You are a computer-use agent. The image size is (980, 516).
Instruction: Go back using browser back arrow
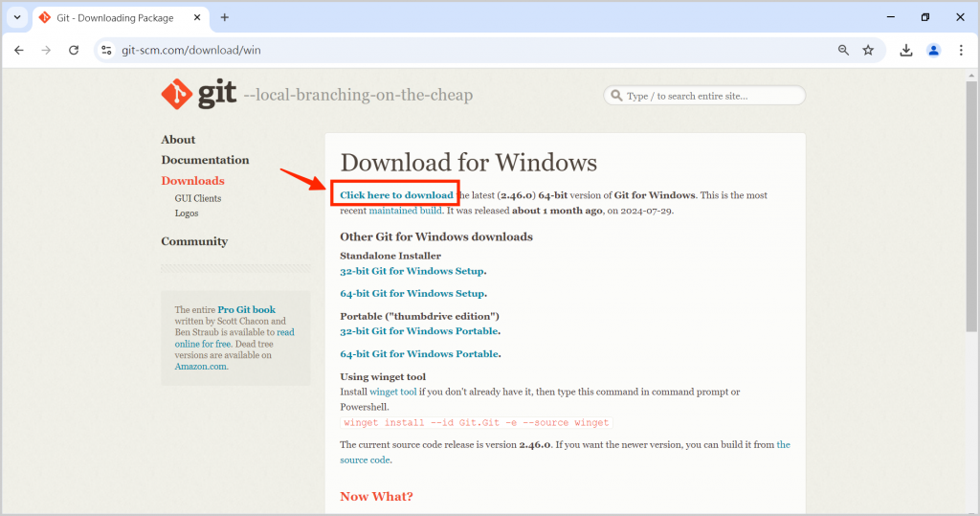pyautogui.click(x=19, y=50)
